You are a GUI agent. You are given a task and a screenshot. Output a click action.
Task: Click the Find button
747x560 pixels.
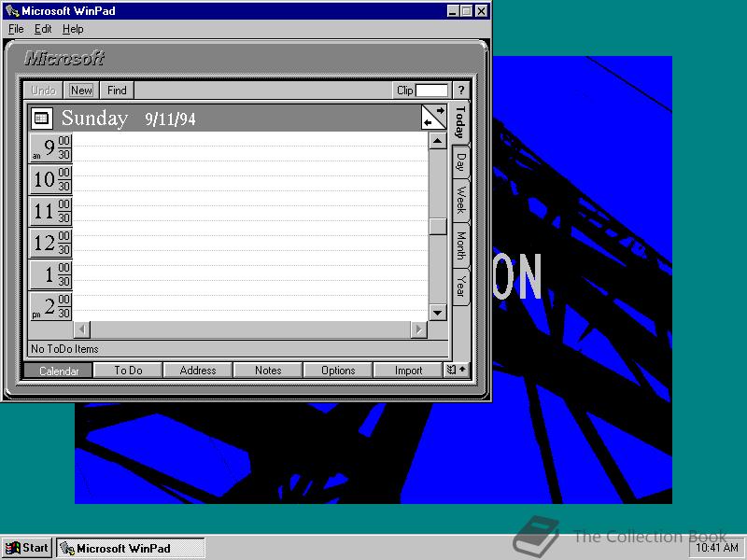117,90
